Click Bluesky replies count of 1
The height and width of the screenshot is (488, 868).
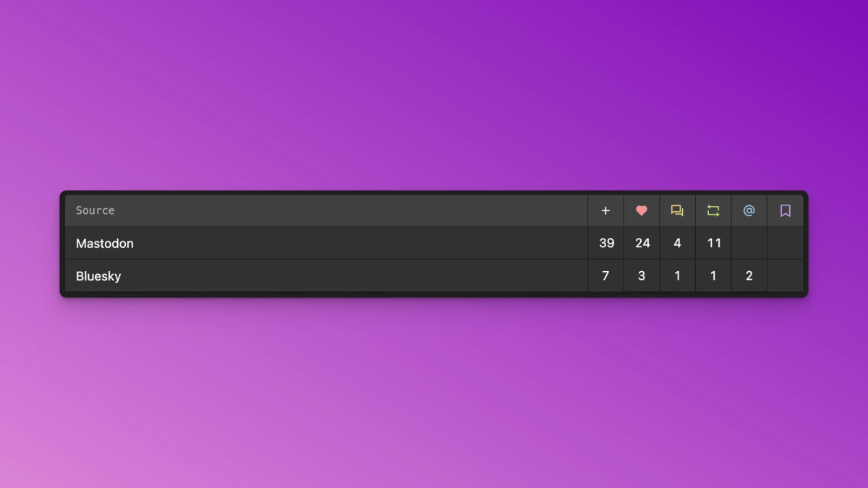pyautogui.click(x=677, y=276)
